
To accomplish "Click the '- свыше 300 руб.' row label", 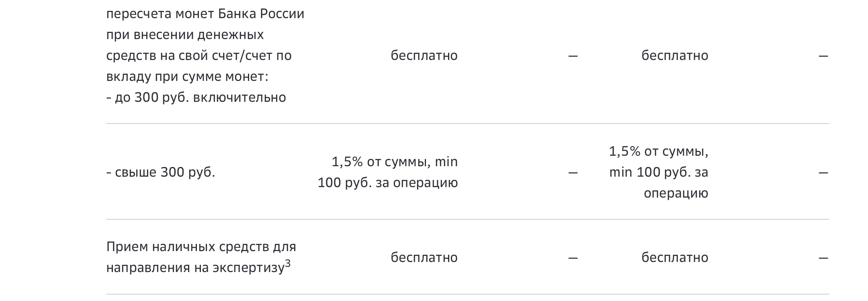I will (x=161, y=172).
